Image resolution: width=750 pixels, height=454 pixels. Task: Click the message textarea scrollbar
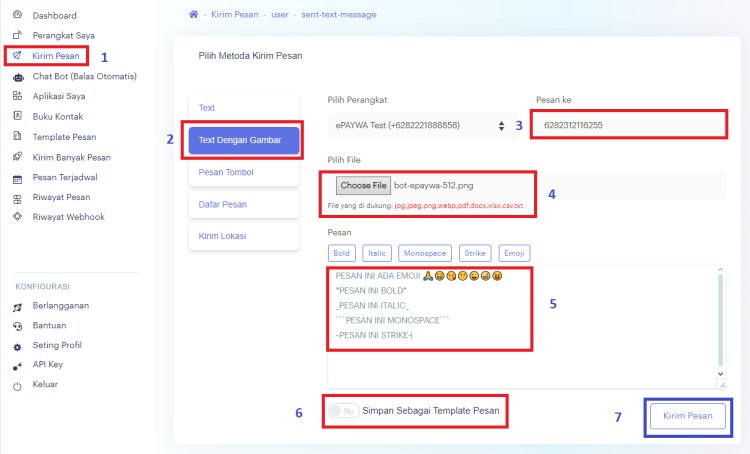(x=720, y=320)
